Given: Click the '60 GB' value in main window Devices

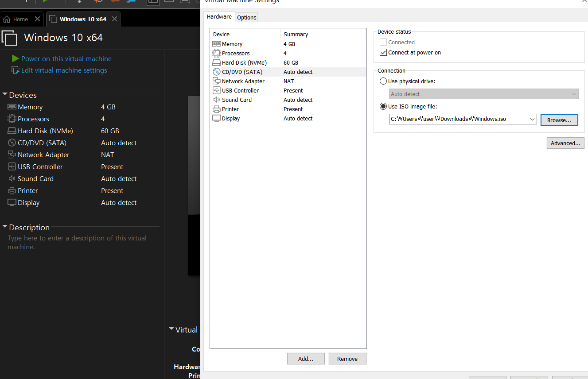Looking at the screenshot, I should 110,131.
